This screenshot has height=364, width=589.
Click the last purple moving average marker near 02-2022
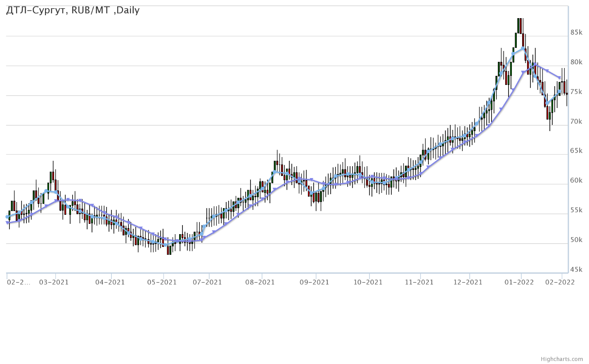click(560, 77)
